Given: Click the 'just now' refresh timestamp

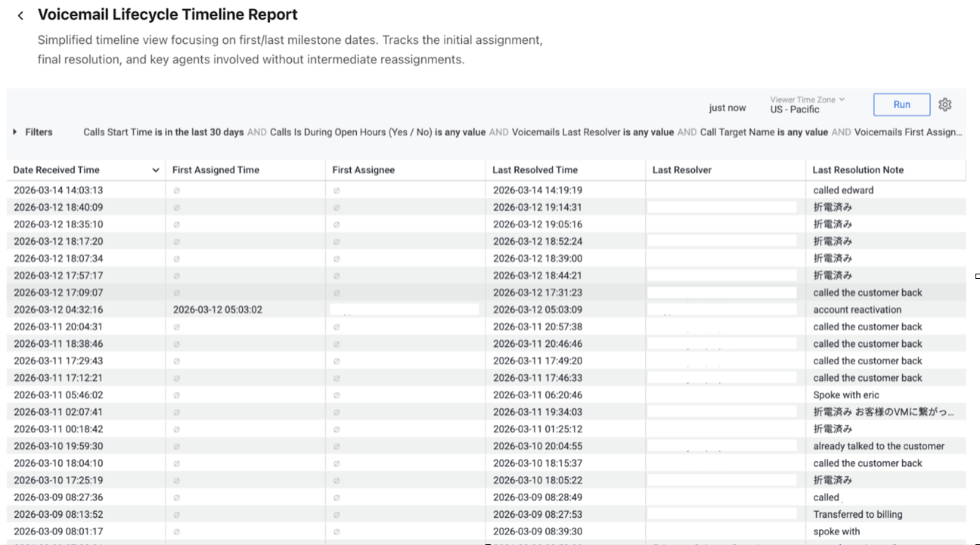Looking at the screenshot, I should (x=727, y=107).
